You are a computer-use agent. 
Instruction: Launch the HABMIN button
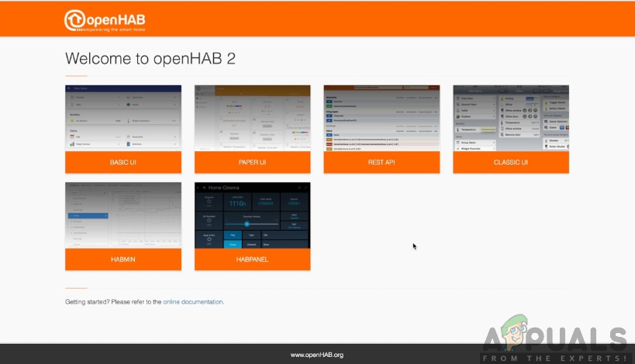point(123,259)
